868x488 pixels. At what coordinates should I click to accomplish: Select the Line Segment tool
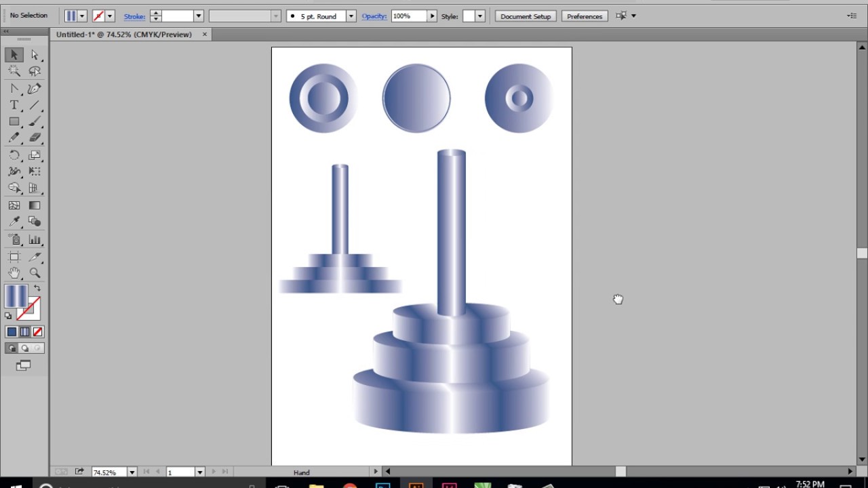(35, 105)
